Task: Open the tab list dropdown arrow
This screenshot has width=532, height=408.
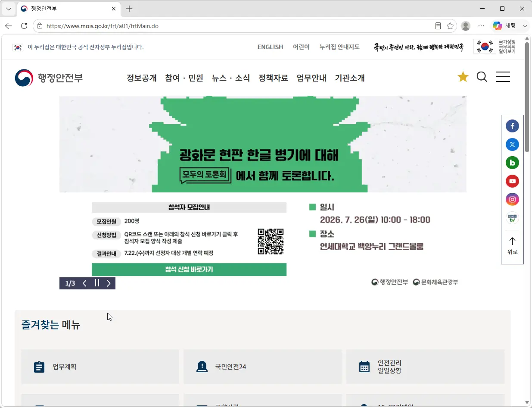Action: click(x=8, y=9)
